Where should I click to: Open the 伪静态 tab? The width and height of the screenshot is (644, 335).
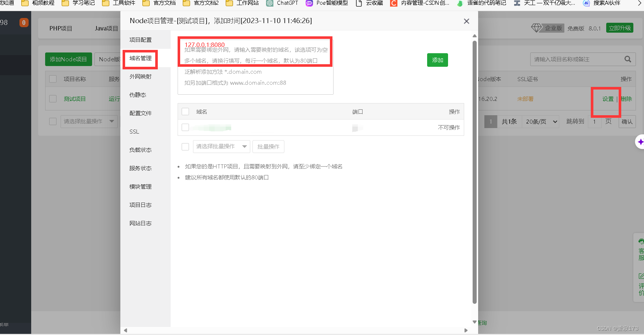tap(145, 95)
